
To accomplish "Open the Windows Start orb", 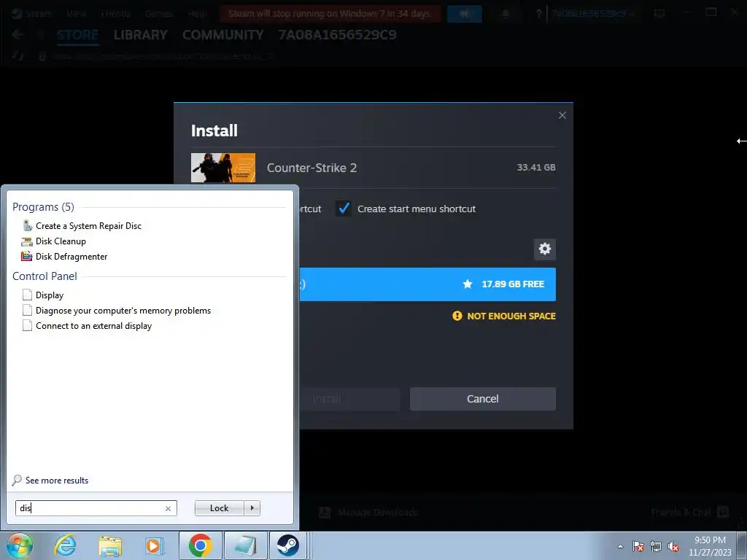I will pyautogui.click(x=20, y=545).
